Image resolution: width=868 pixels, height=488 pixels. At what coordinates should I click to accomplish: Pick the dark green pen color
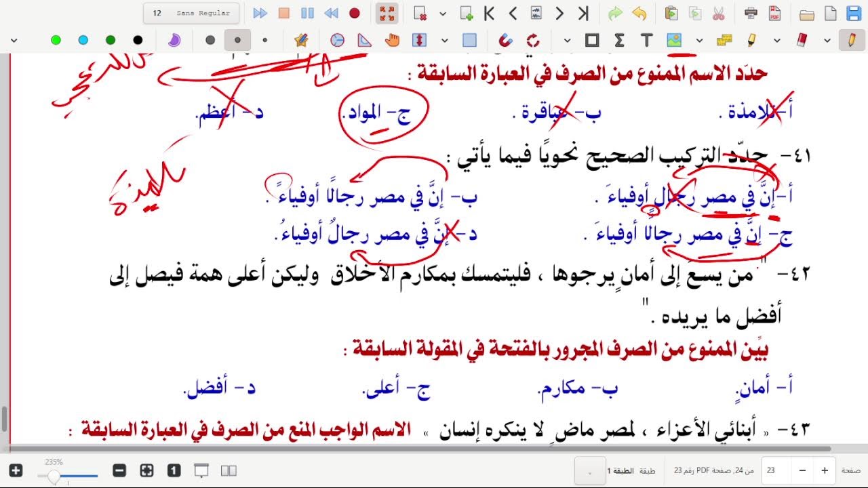(111, 41)
